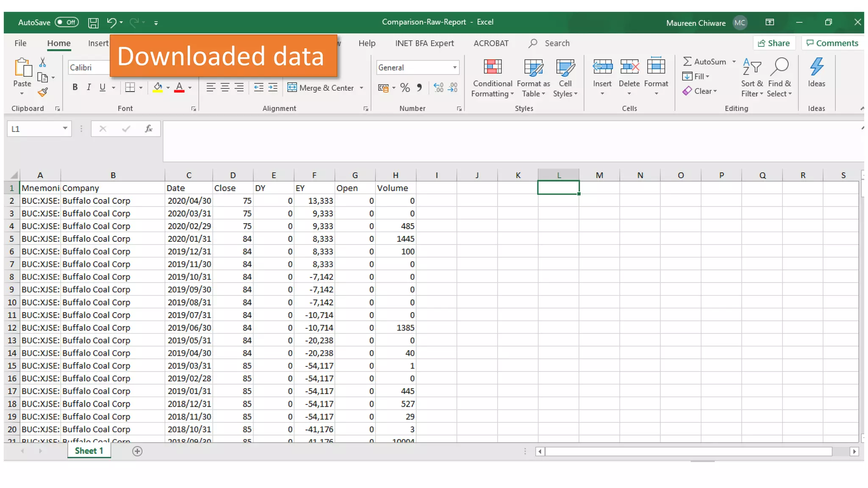Screen dimensions: 868x488
Task: Switch to the Home tab
Action: click(59, 43)
